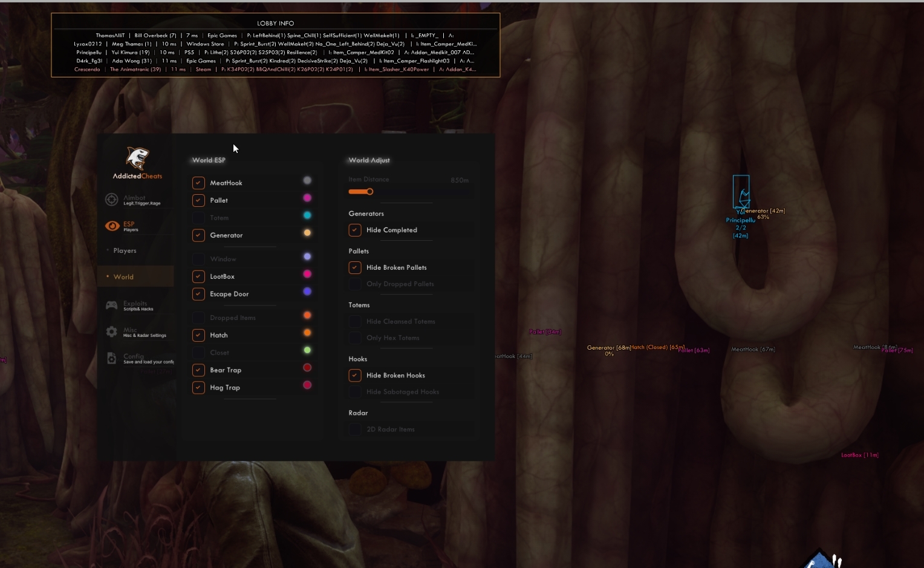Open the Totem cyan color swatch
The width and height of the screenshot is (924, 568).
(307, 215)
